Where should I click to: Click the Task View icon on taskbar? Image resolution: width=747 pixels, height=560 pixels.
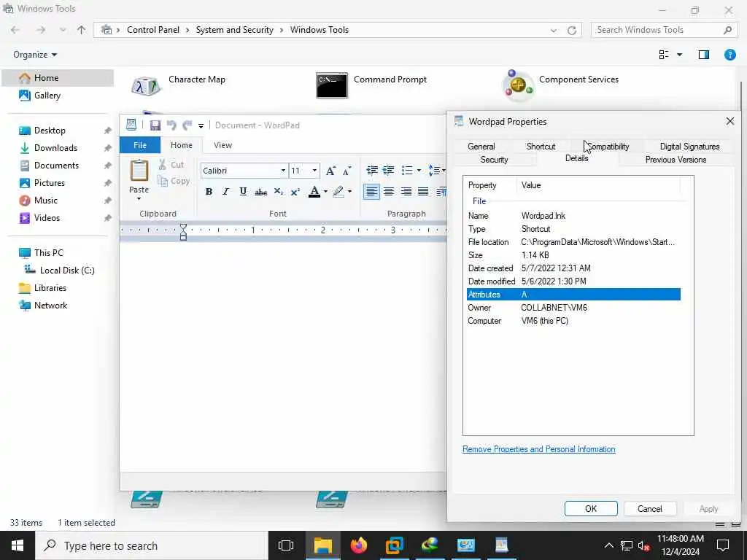[286, 545]
